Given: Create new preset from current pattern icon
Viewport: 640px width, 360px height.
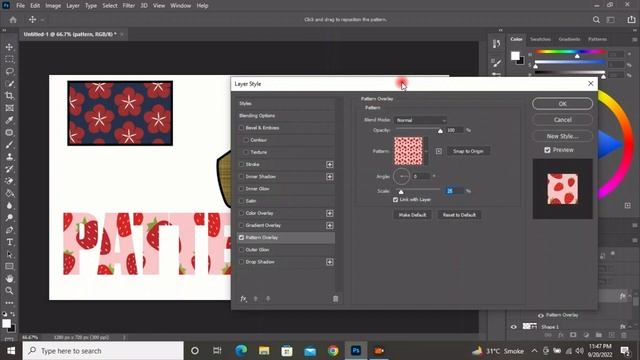Looking at the screenshot, I should point(439,151).
